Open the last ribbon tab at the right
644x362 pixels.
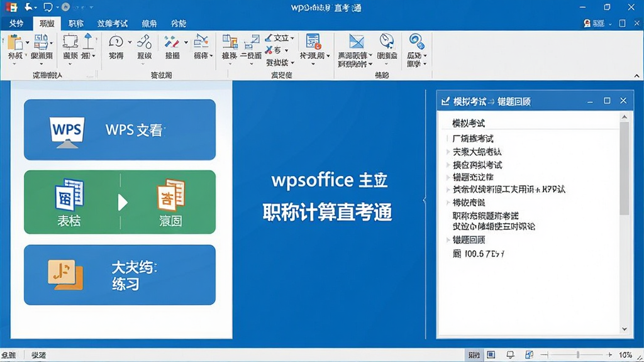(x=178, y=23)
